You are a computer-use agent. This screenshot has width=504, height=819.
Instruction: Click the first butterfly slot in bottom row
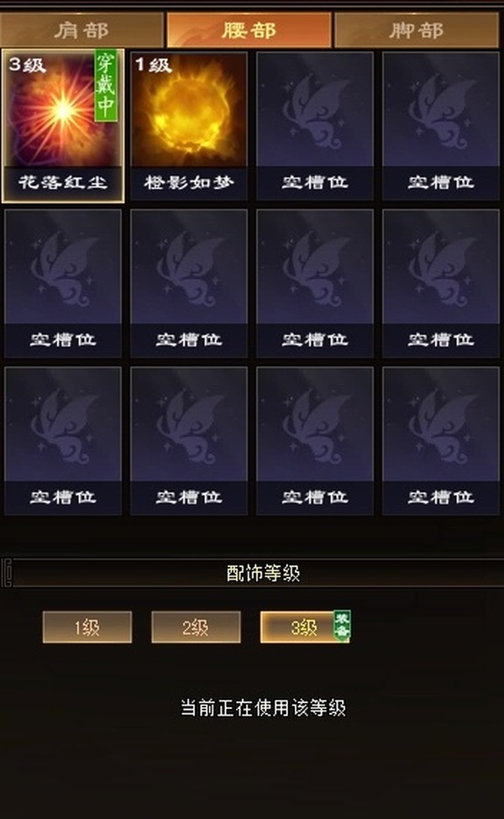63,441
